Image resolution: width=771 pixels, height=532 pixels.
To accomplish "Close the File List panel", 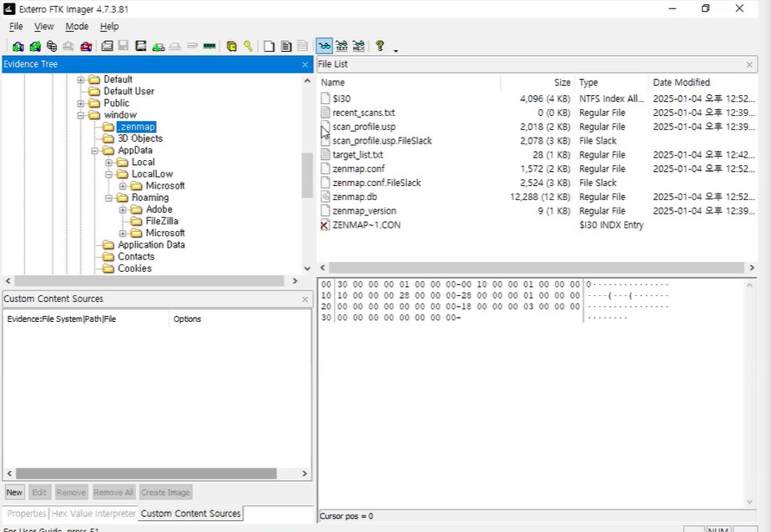I will 749,64.
